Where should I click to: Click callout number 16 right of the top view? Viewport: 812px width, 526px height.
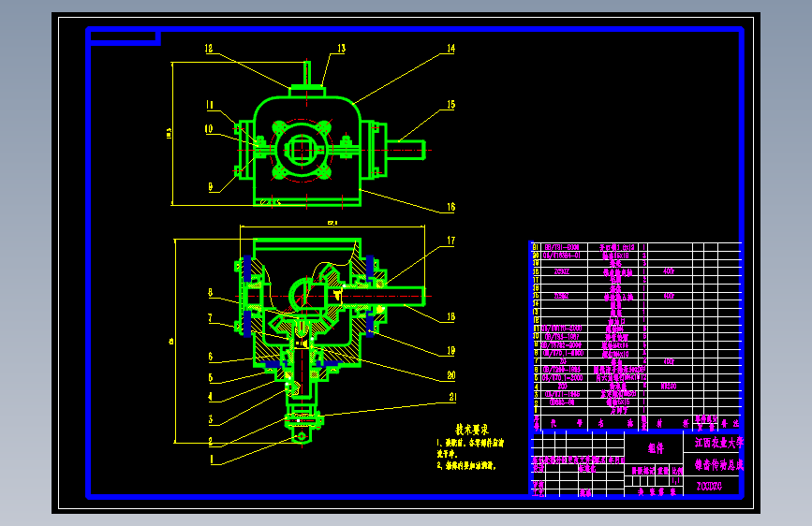(x=451, y=207)
